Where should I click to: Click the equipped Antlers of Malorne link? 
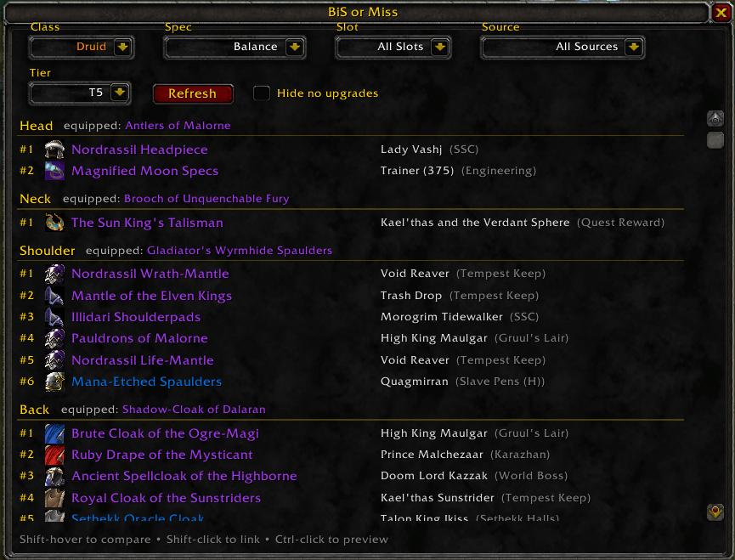178,126
